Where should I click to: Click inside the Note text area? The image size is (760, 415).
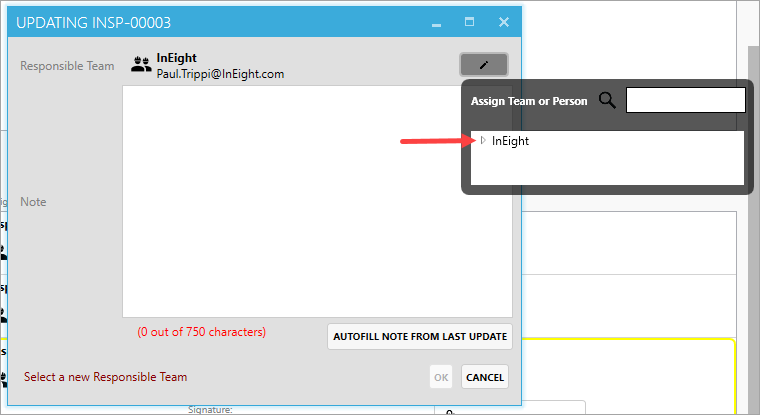[x=317, y=202]
